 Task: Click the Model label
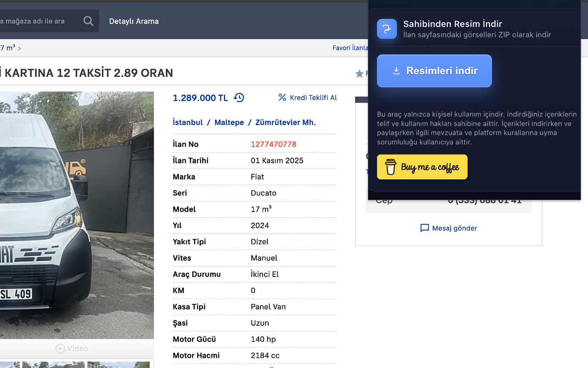[184, 209]
